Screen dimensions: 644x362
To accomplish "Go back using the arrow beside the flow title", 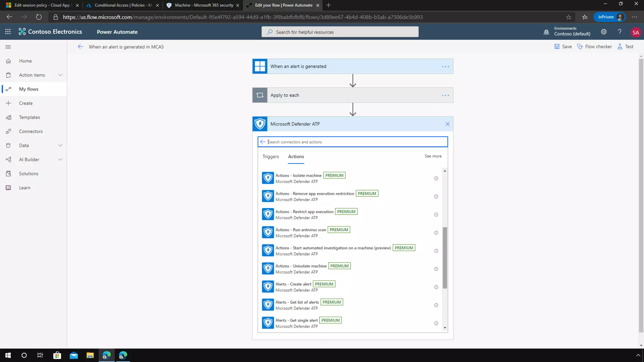I will (x=80, y=47).
